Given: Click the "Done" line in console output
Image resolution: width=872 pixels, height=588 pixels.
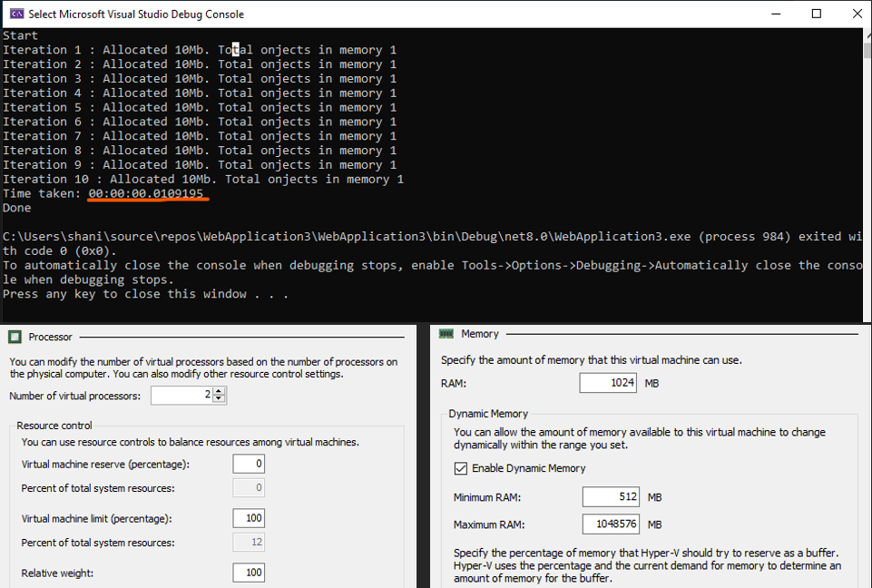Looking at the screenshot, I should pos(16,208).
